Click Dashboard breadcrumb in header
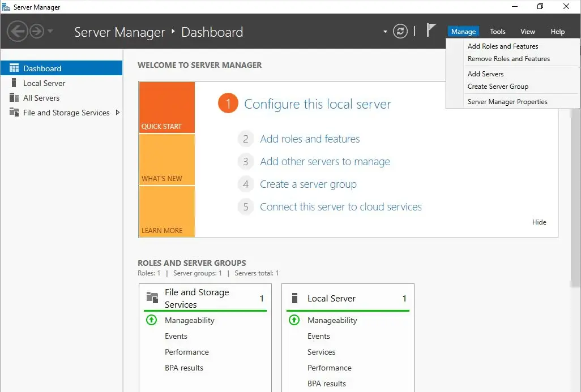This screenshot has width=581, height=392. [x=212, y=32]
